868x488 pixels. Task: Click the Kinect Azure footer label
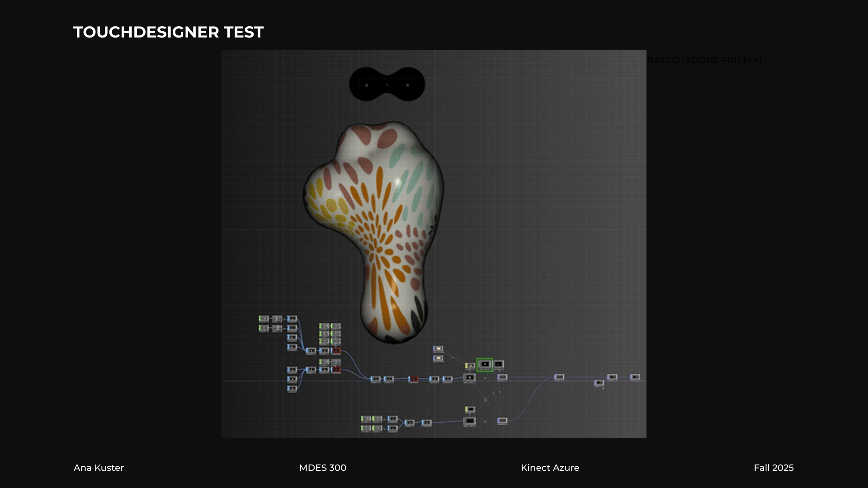[x=550, y=468]
